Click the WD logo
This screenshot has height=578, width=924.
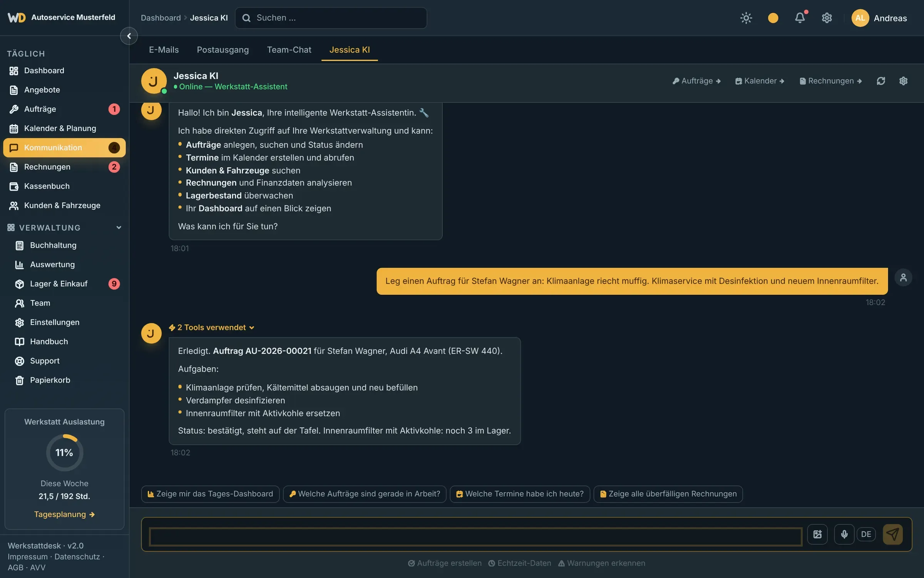coord(17,17)
